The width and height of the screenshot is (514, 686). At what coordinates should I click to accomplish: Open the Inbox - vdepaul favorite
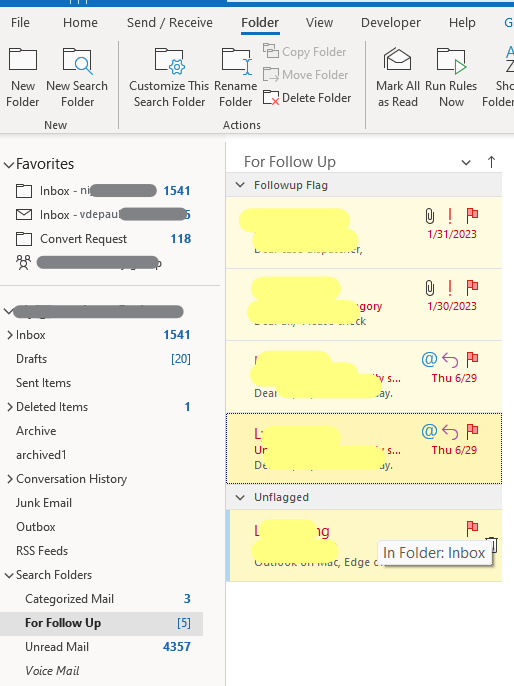[103, 214]
